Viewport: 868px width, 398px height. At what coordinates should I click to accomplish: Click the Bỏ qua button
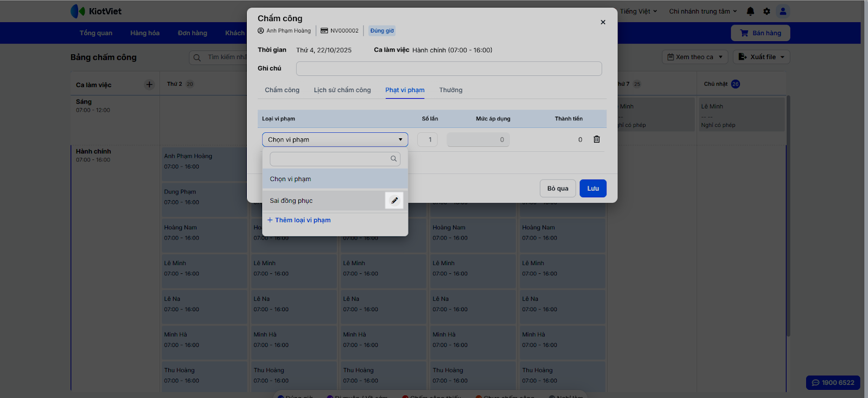point(558,189)
